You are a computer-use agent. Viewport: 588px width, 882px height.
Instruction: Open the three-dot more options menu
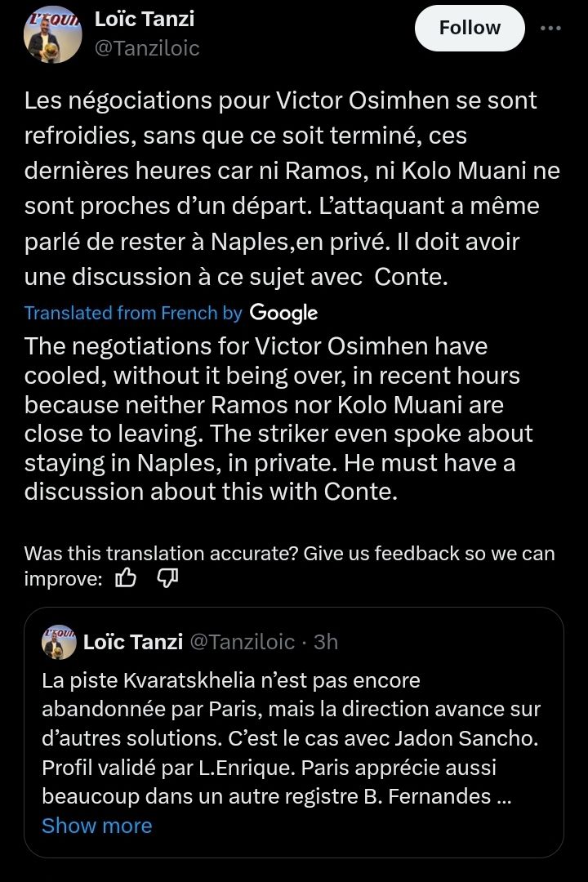[550, 28]
